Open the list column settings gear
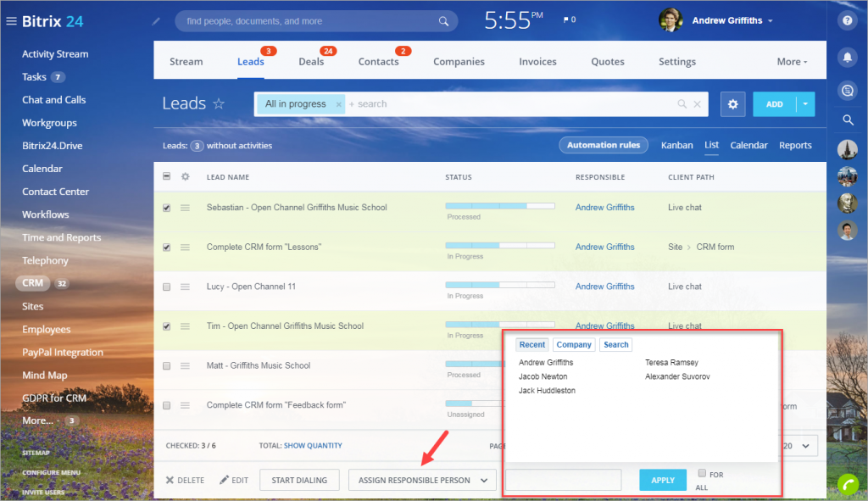Image resolution: width=868 pixels, height=501 pixels. pyautogui.click(x=186, y=176)
